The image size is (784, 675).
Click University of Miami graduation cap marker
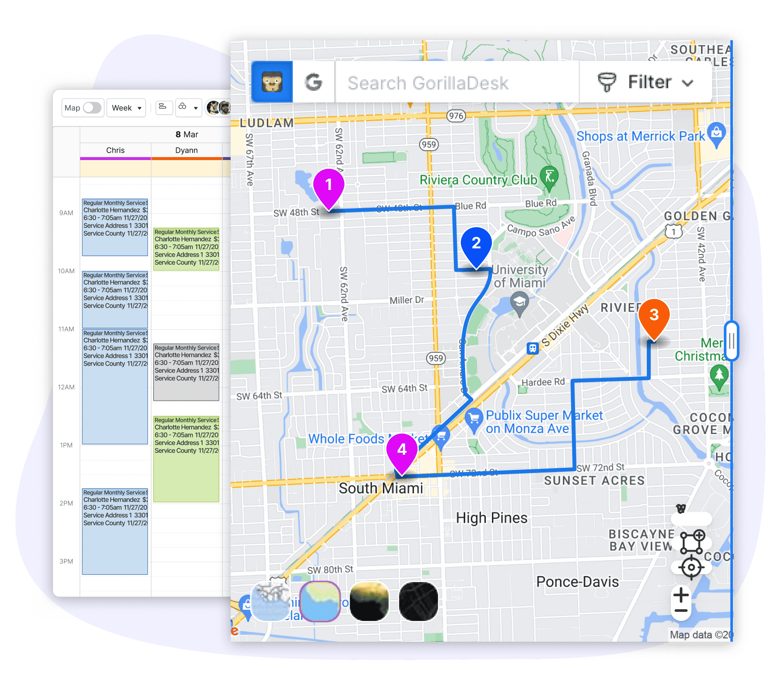(x=520, y=304)
